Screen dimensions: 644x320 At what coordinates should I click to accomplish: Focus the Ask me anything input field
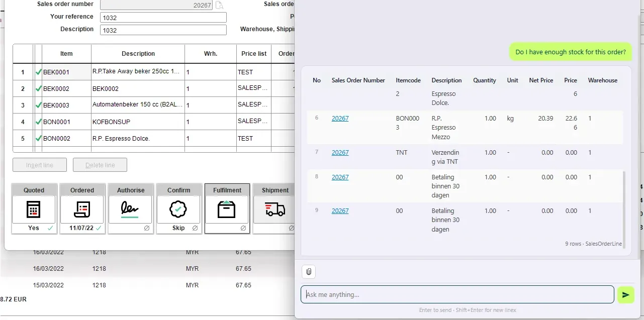(457, 294)
